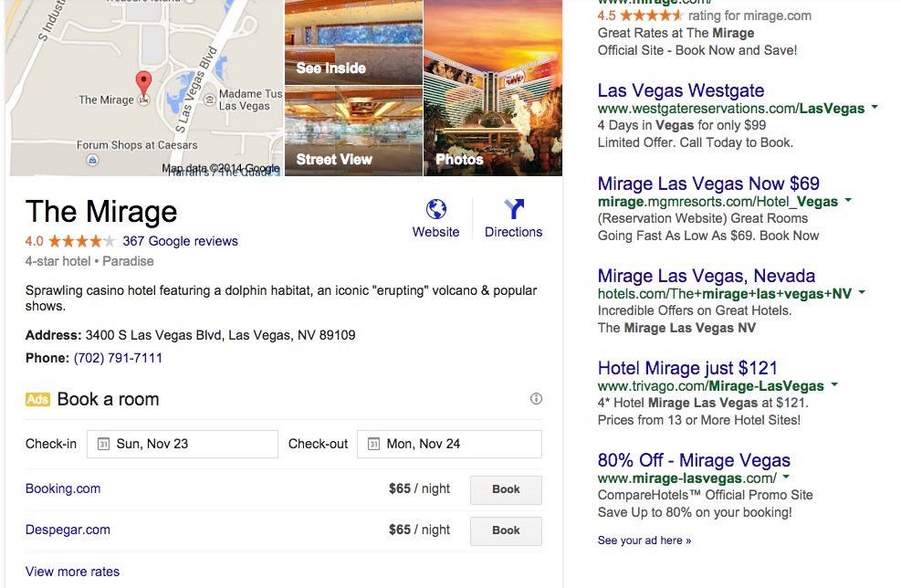Call the hotel phone number link
Screen dimensions: 901x588
118,358
